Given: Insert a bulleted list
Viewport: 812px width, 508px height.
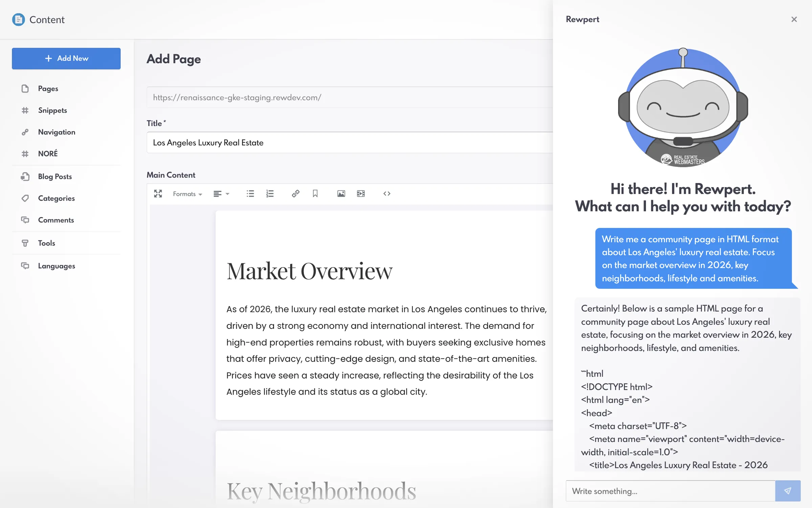Looking at the screenshot, I should coord(250,193).
